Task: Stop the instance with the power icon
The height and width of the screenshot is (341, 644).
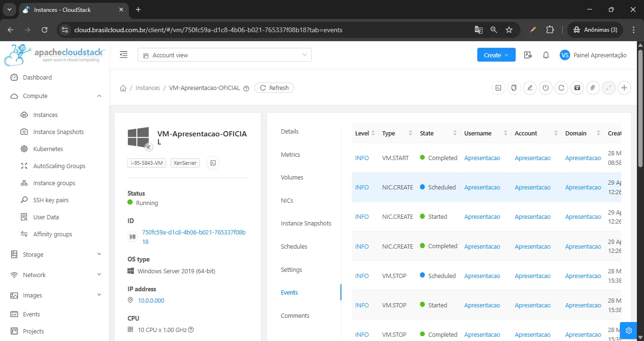Action: (x=546, y=88)
